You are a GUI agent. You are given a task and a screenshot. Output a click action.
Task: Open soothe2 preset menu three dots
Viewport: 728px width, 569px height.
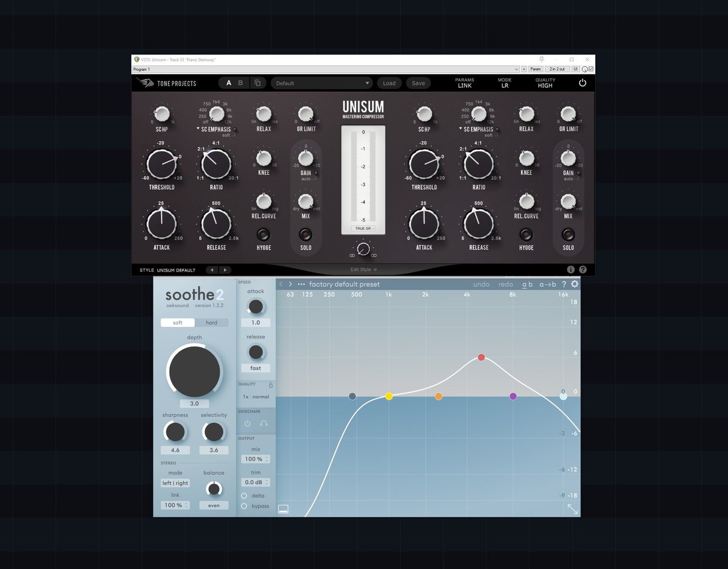click(x=302, y=284)
